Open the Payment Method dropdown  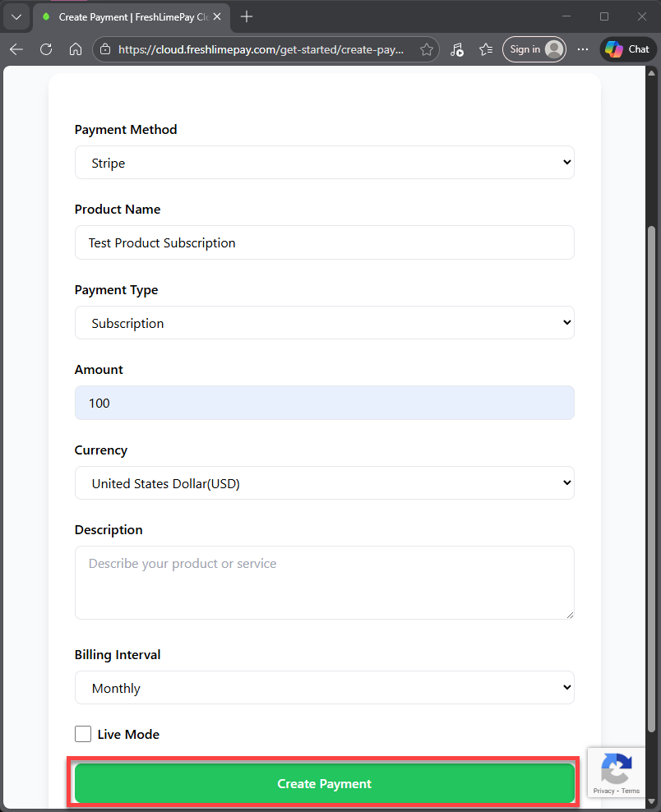[324, 163]
